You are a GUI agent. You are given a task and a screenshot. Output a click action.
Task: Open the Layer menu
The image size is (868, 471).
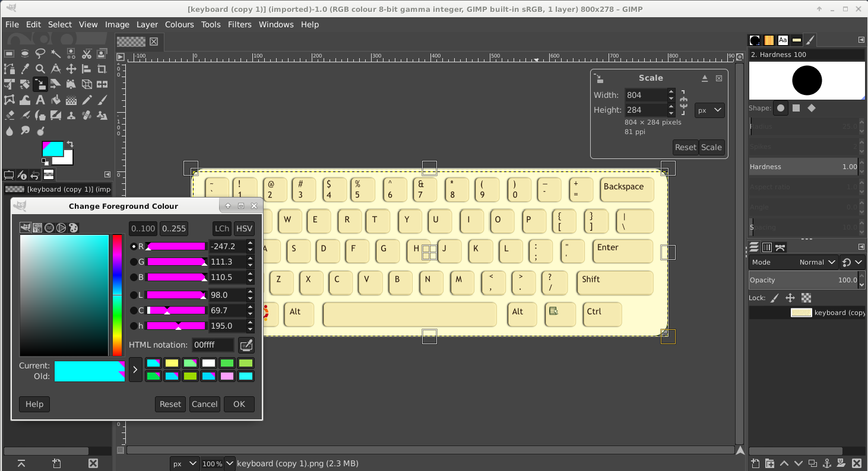click(x=147, y=24)
